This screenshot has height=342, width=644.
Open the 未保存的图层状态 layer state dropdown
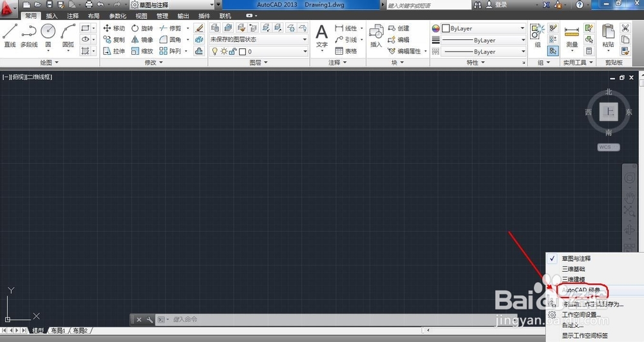258,39
